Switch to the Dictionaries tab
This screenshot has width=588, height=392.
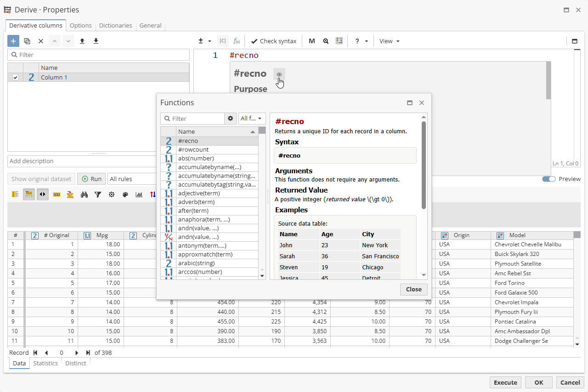point(115,26)
